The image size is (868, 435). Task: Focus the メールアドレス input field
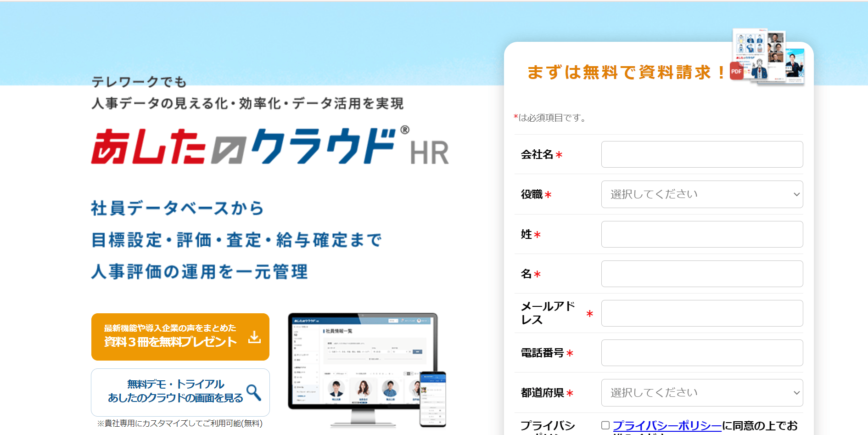pos(702,313)
